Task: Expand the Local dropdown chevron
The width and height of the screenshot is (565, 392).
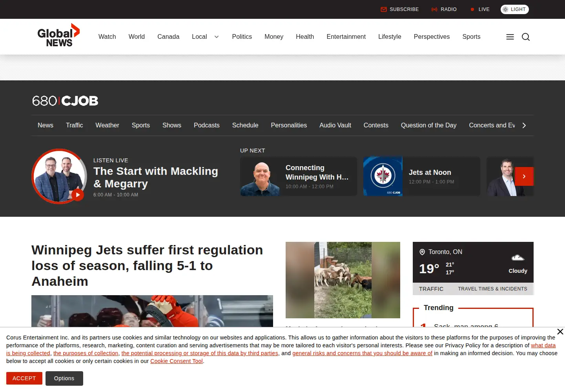Action: click(217, 37)
